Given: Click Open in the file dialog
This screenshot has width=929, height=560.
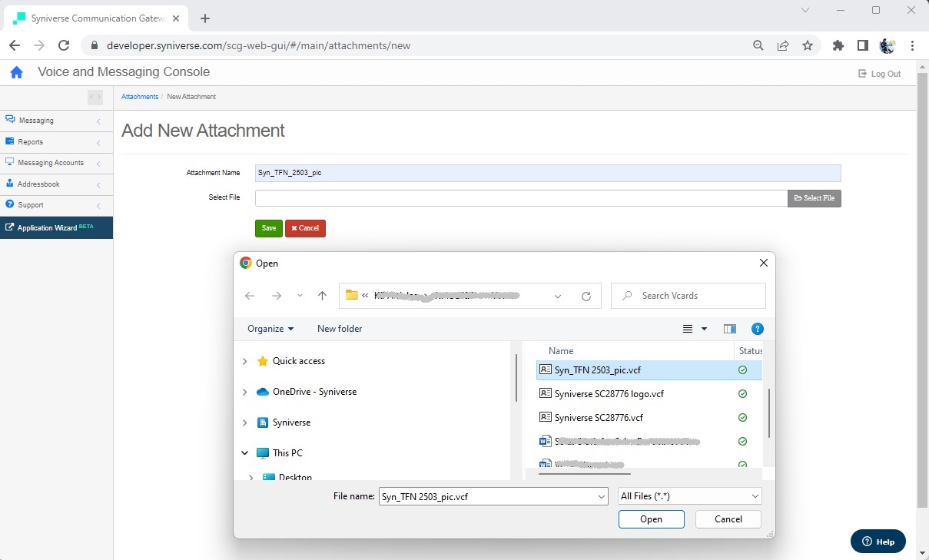Looking at the screenshot, I should pyautogui.click(x=651, y=519).
